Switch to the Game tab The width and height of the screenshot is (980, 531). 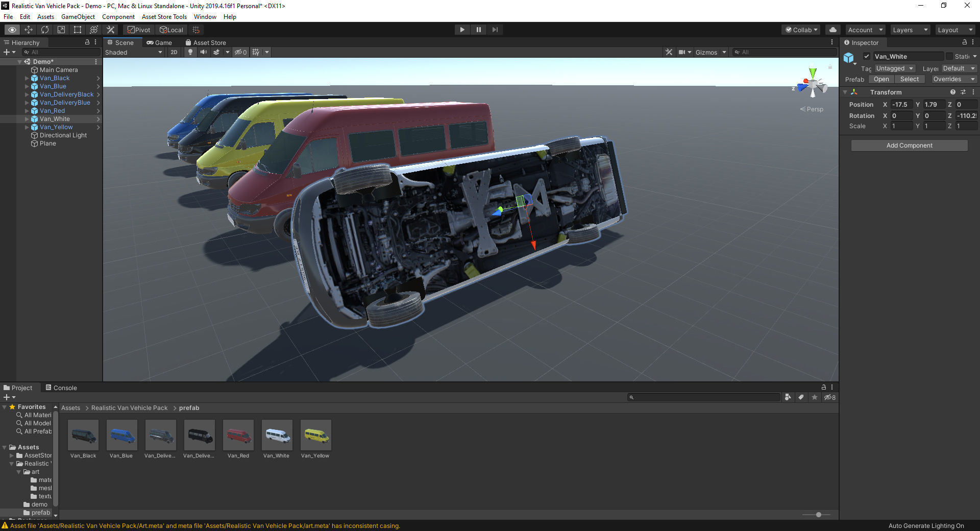click(159, 42)
